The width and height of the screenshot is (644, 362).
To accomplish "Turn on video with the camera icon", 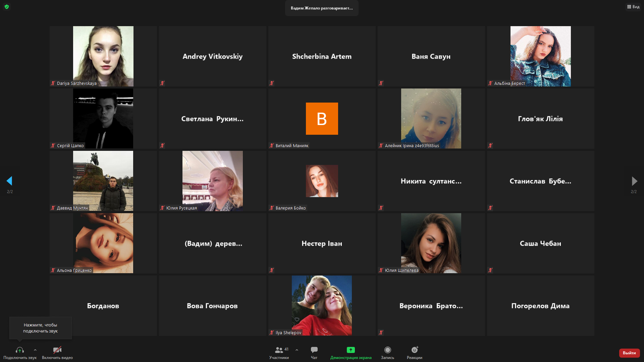I will [x=57, y=350].
